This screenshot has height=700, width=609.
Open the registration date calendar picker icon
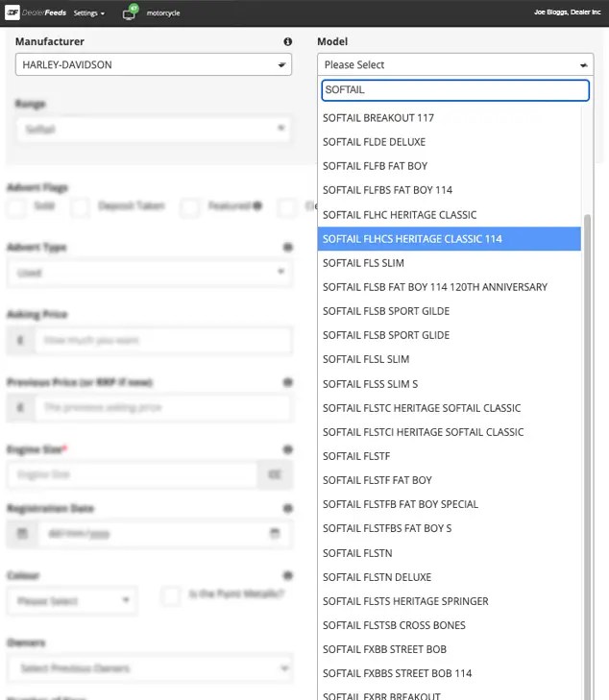click(275, 534)
